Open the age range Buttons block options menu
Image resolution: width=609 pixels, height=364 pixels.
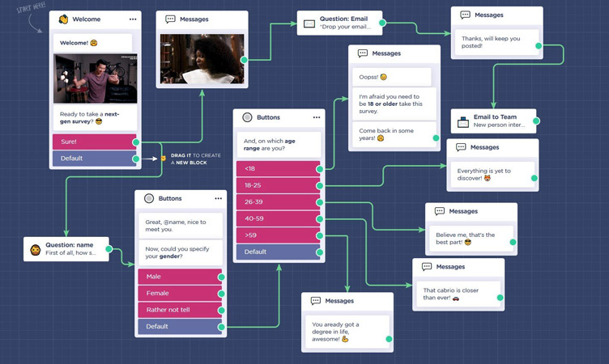pos(316,118)
